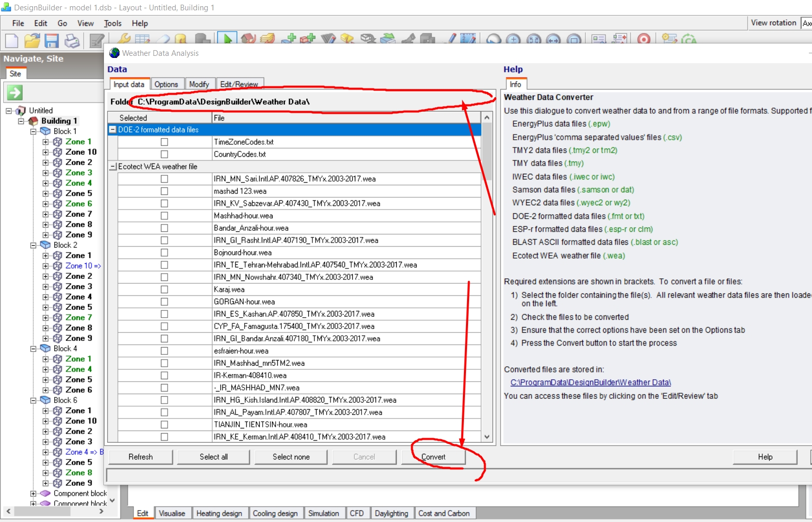
Task: Check the TimeZoneCodes.txt file checkbox
Action: tap(164, 142)
